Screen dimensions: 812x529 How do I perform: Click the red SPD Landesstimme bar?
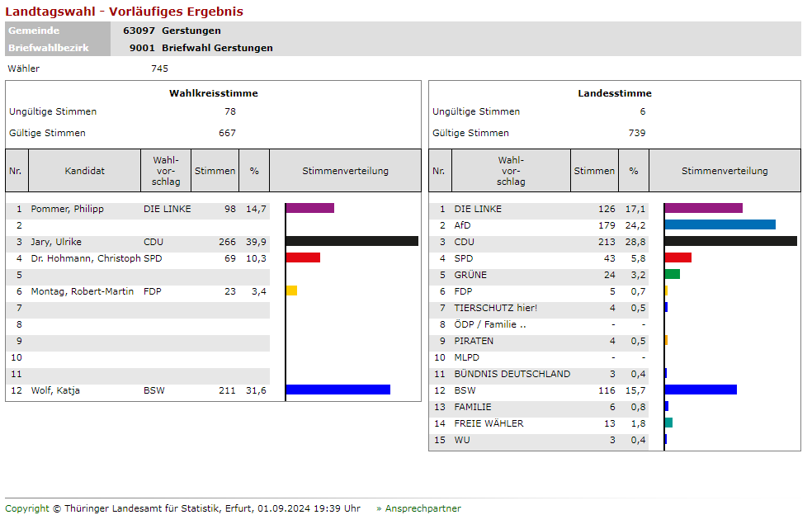pyautogui.click(x=677, y=257)
